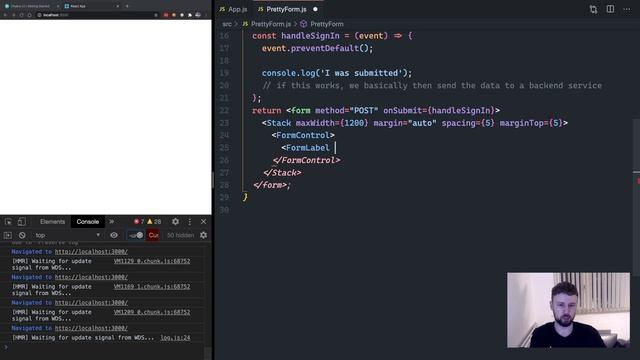The image size is (640, 360).
Task: Open the top context dropdown
Action: (67, 235)
